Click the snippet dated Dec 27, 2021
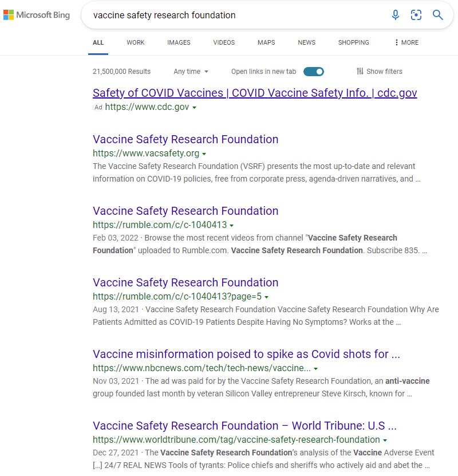 click(263, 459)
